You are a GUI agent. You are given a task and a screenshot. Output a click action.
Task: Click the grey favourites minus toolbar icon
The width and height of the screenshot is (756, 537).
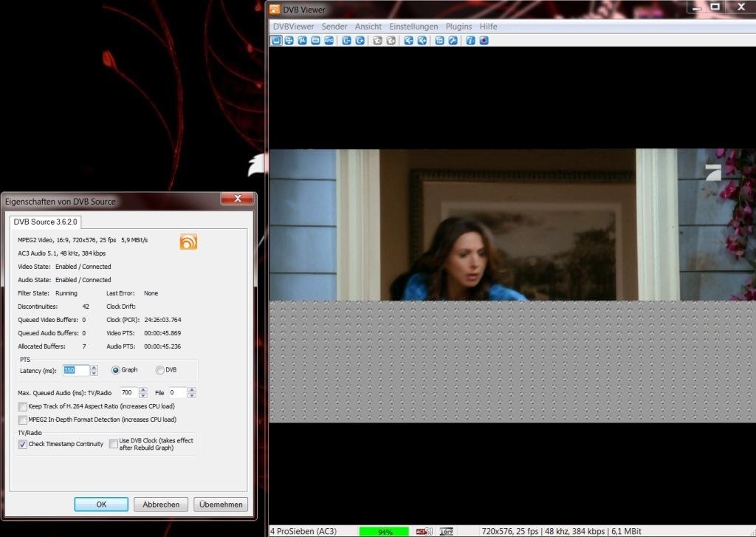(x=377, y=41)
